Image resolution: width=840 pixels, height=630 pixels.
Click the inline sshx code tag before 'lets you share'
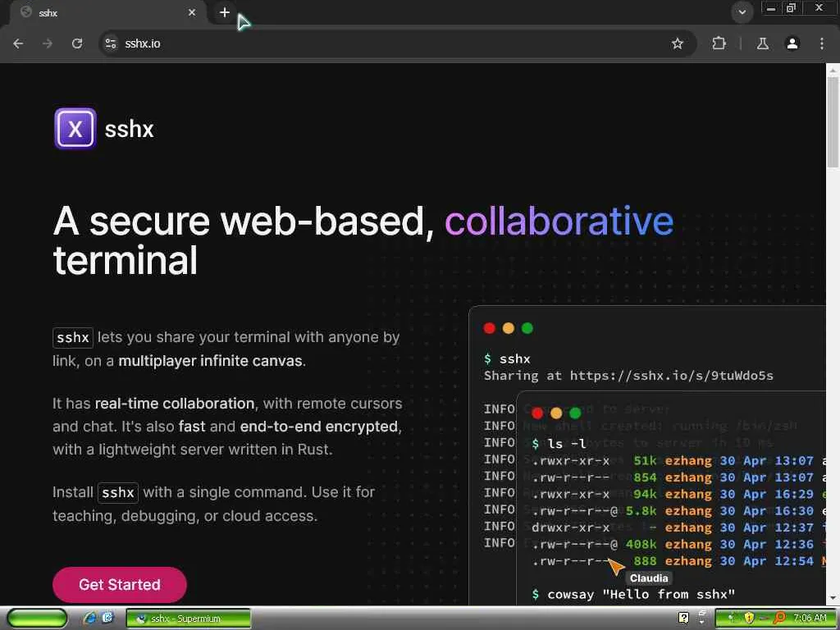pyautogui.click(x=73, y=337)
